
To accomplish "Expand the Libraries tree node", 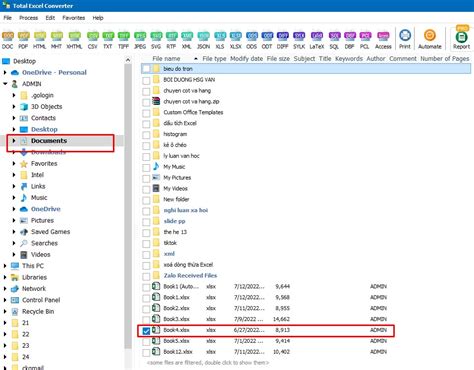I will (x=5, y=277).
